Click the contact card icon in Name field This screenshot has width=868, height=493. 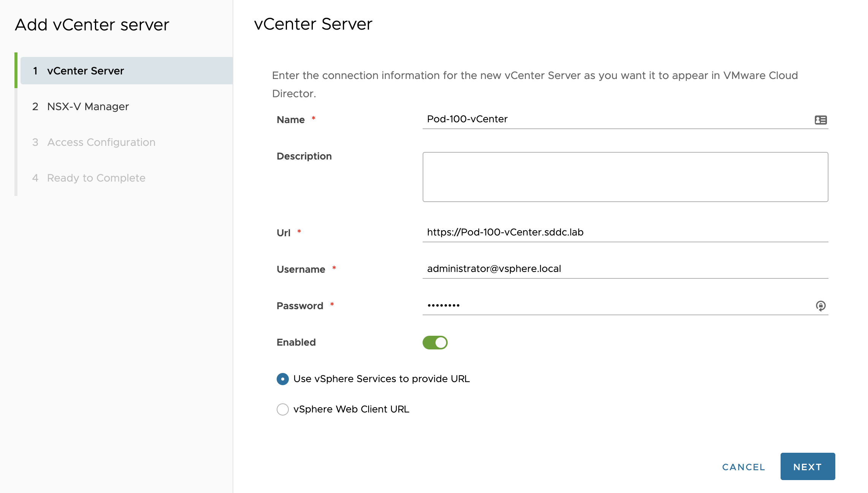click(820, 120)
